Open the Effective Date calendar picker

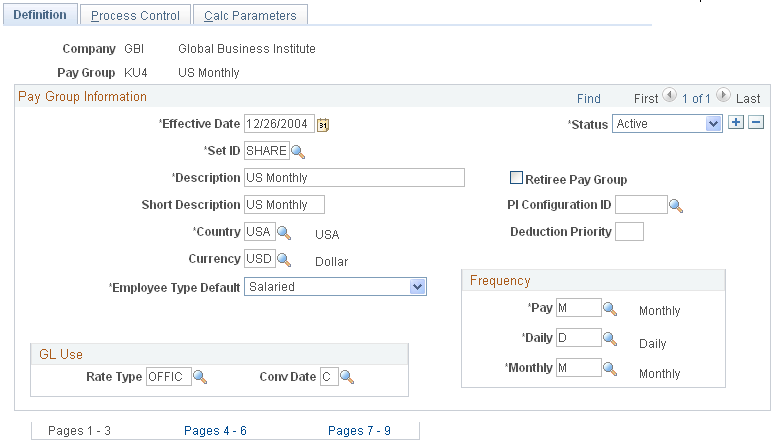(323, 125)
